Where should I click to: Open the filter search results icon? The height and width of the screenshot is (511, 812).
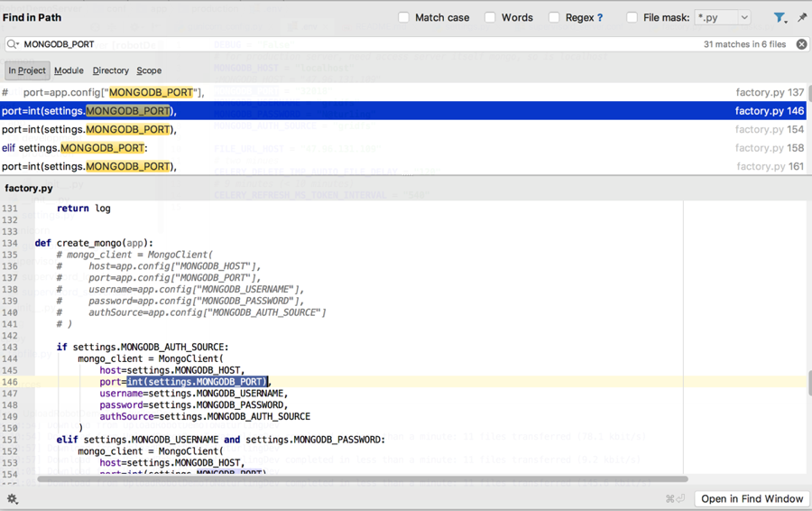780,17
